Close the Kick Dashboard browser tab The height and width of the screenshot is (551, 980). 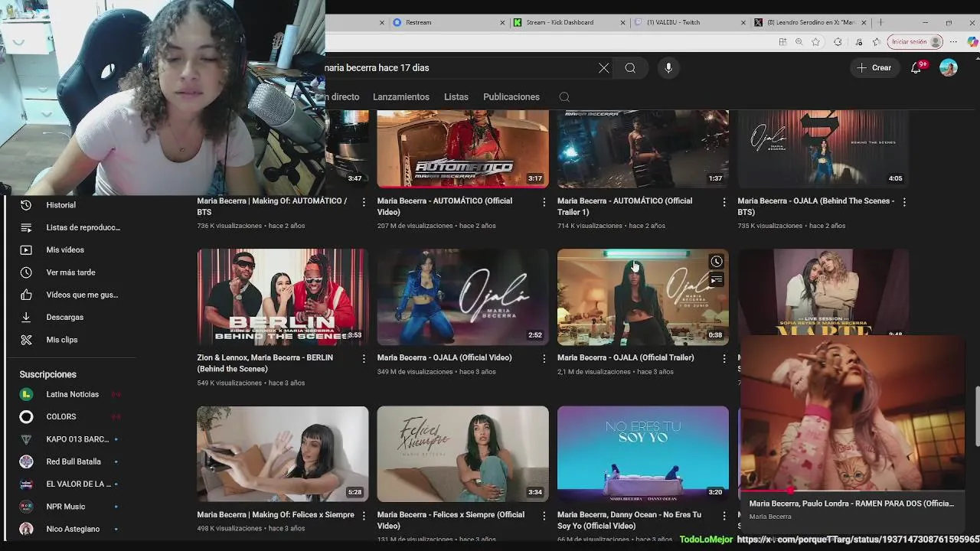pyautogui.click(x=623, y=22)
